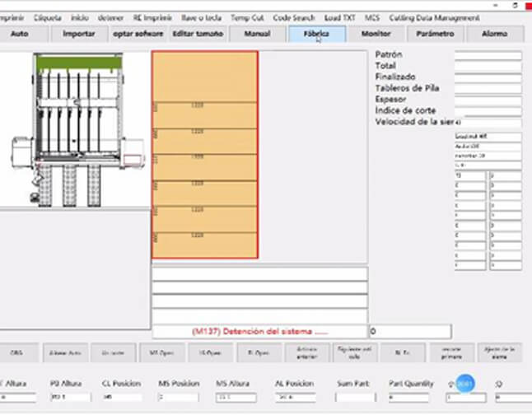Open the Code Search menu item
Screen dimensions: 532x415
coord(294,18)
